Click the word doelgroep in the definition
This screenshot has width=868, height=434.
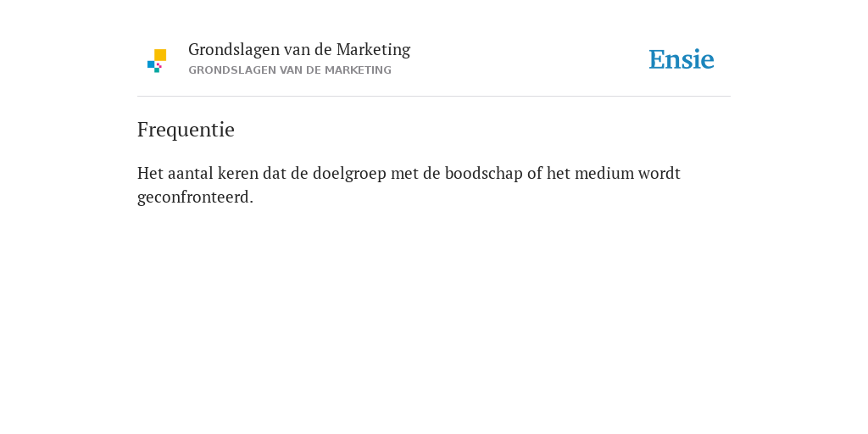(x=350, y=174)
